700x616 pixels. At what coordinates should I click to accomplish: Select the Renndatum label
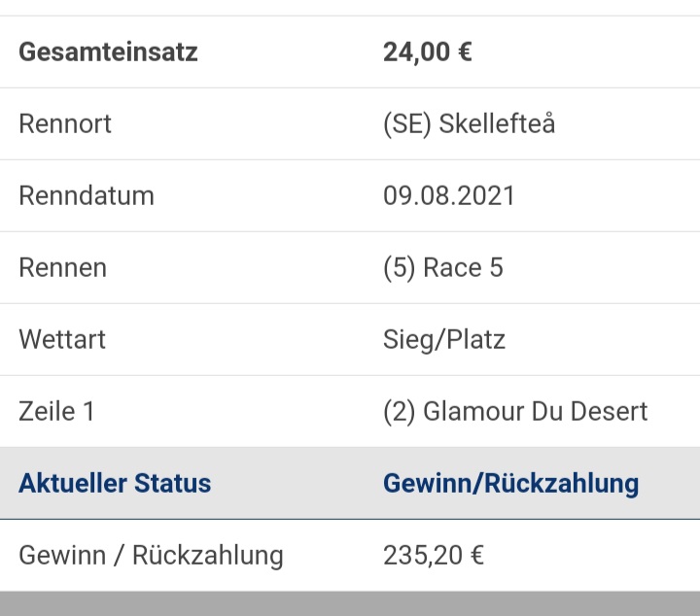(x=87, y=196)
